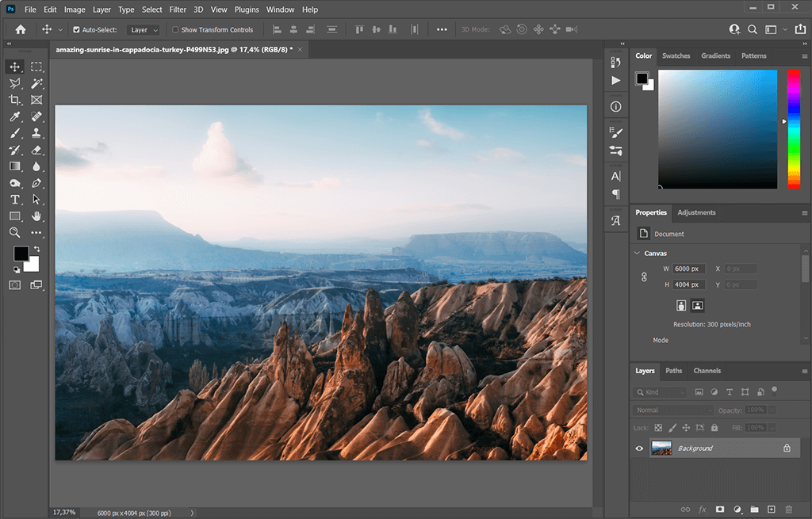Viewport: 812px width, 519px height.
Task: Open the layer filter Kind dropdown
Action: [661, 392]
